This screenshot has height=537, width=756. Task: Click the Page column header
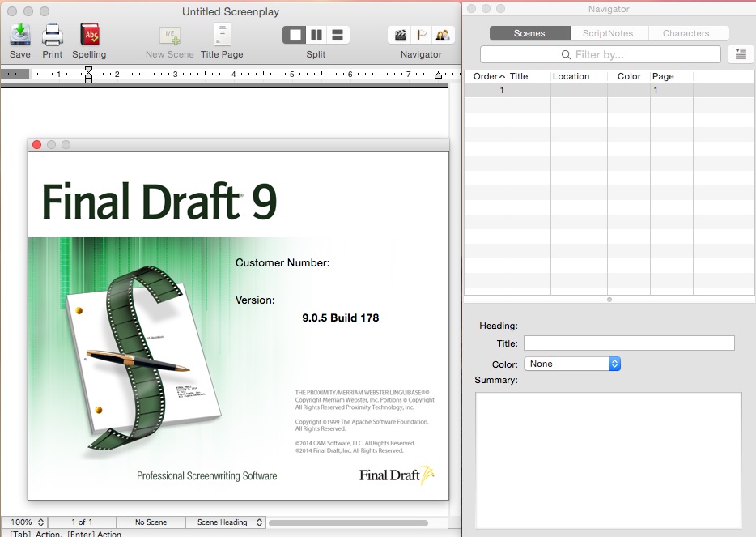[671, 76]
